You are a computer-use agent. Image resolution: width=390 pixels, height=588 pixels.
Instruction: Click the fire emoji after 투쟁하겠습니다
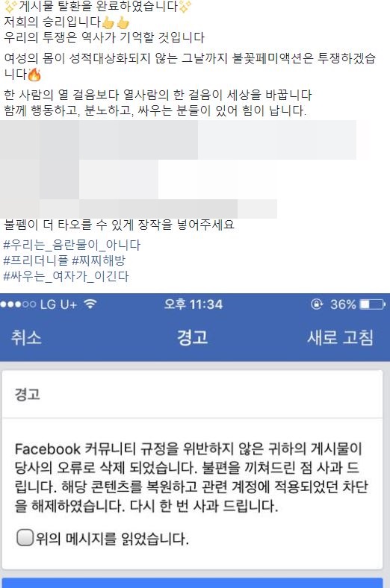(34, 75)
